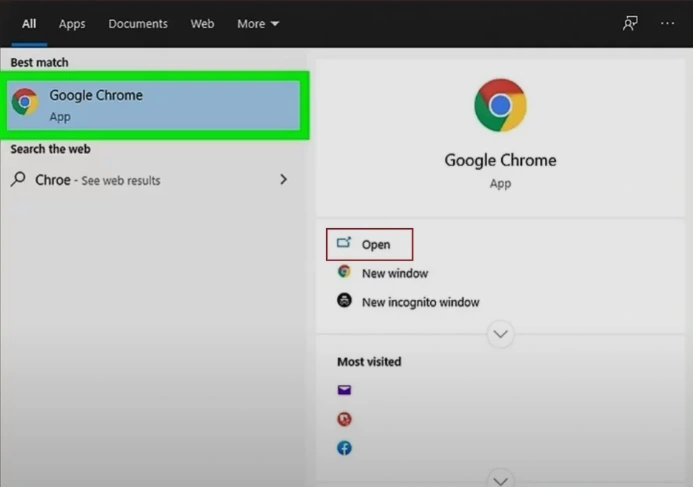Click 'Chroe - See web results' suggestion

[149, 180]
